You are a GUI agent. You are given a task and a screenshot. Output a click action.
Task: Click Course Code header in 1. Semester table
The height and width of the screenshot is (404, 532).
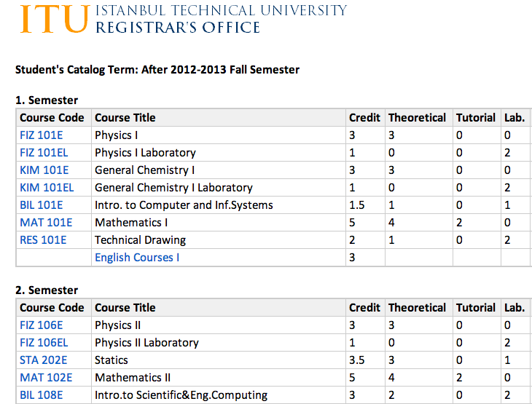tap(52, 118)
